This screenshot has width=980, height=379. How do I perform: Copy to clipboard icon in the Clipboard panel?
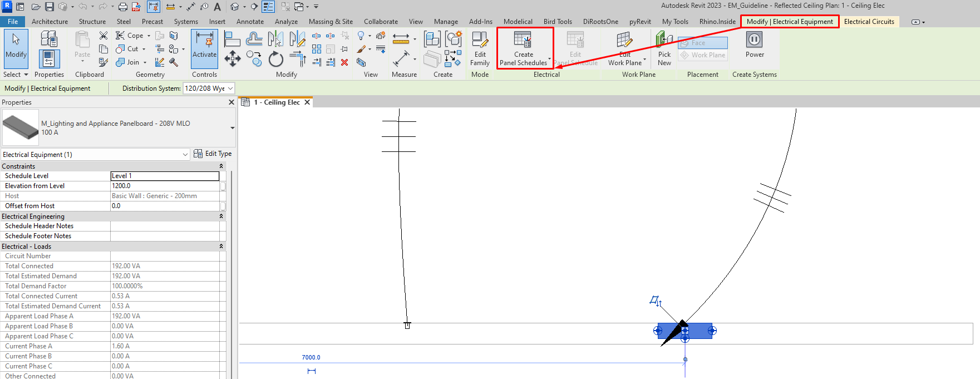click(104, 49)
